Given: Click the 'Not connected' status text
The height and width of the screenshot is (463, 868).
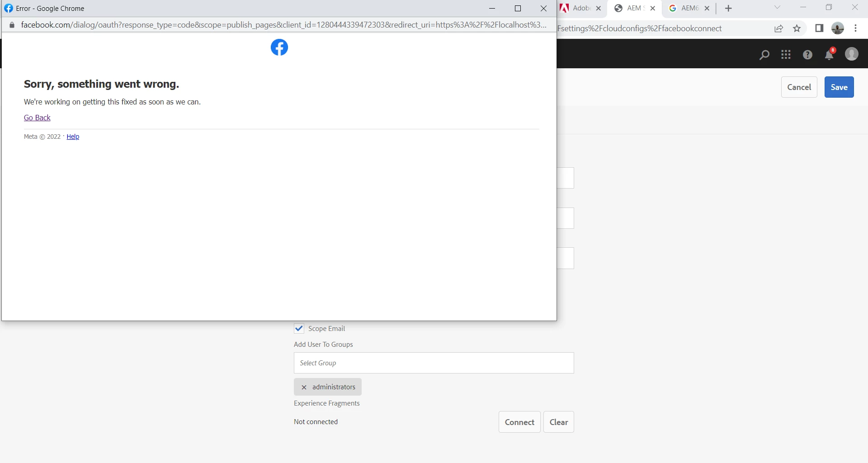Looking at the screenshot, I should (316, 422).
